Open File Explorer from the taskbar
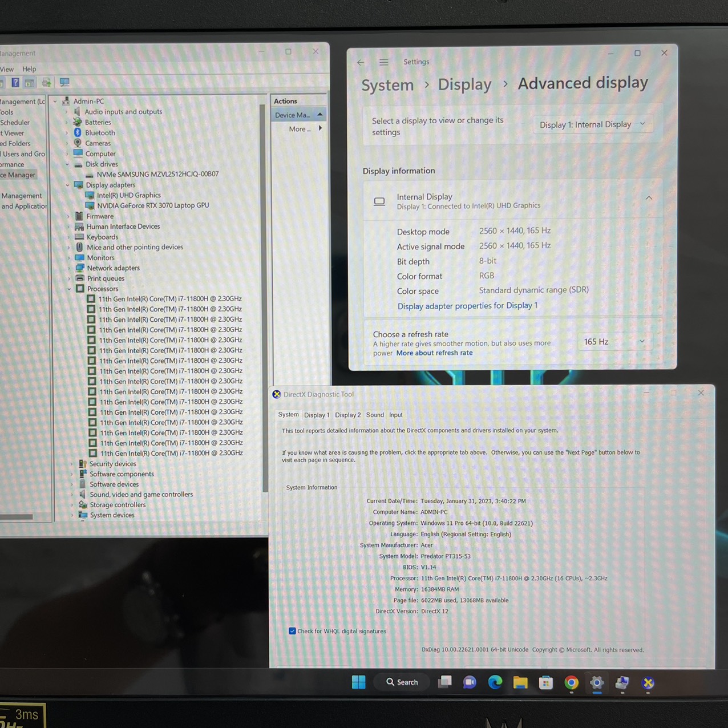Image resolution: width=728 pixels, height=728 pixels. 520,682
